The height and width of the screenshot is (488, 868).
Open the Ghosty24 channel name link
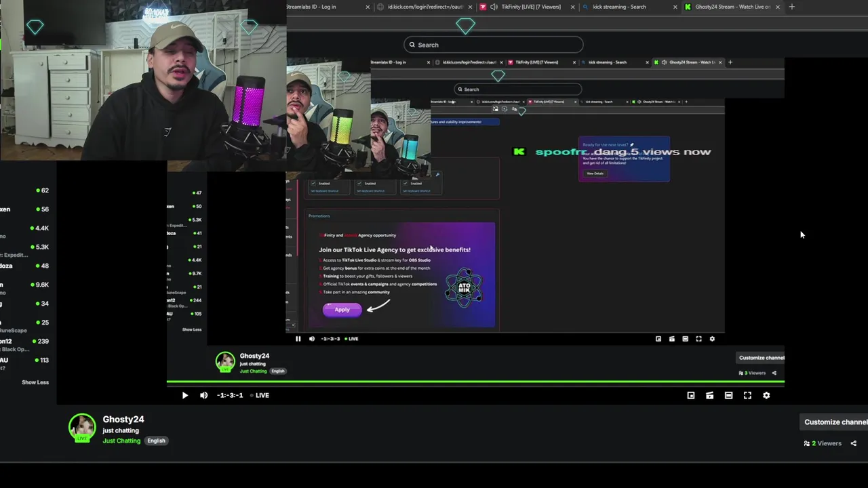pos(123,420)
